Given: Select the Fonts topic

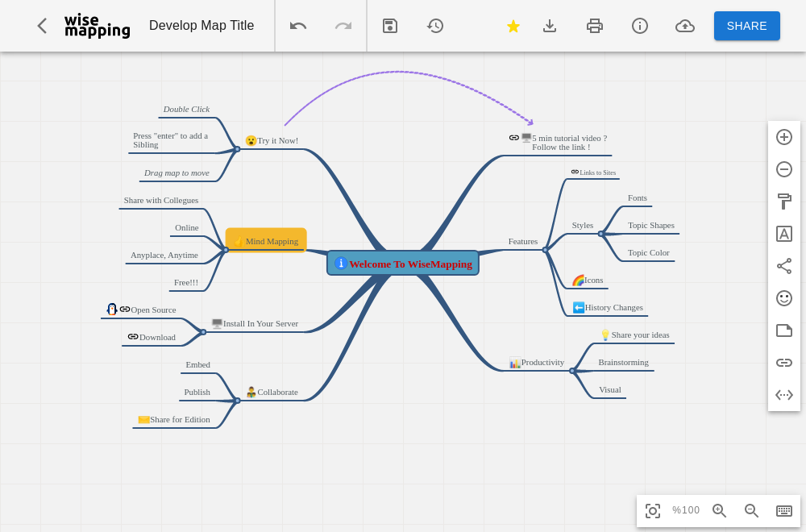Looking at the screenshot, I should tap(638, 198).
